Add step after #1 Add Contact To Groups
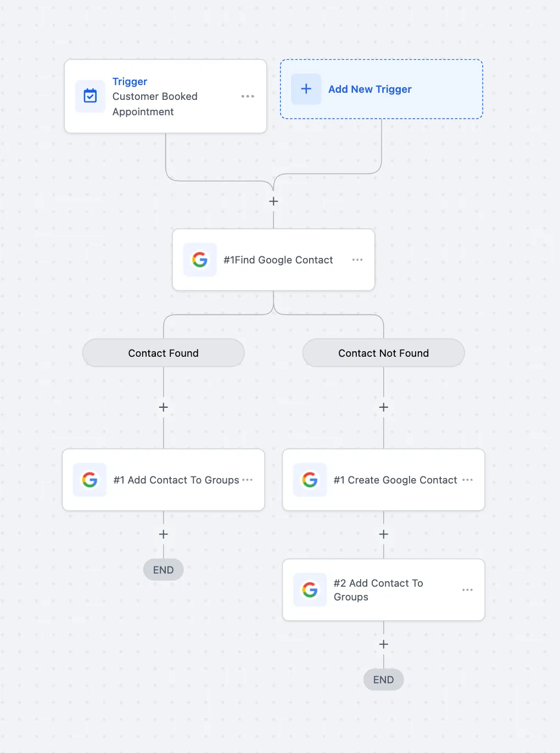This screenshot has height=753, width=560. tap(164, 534)
